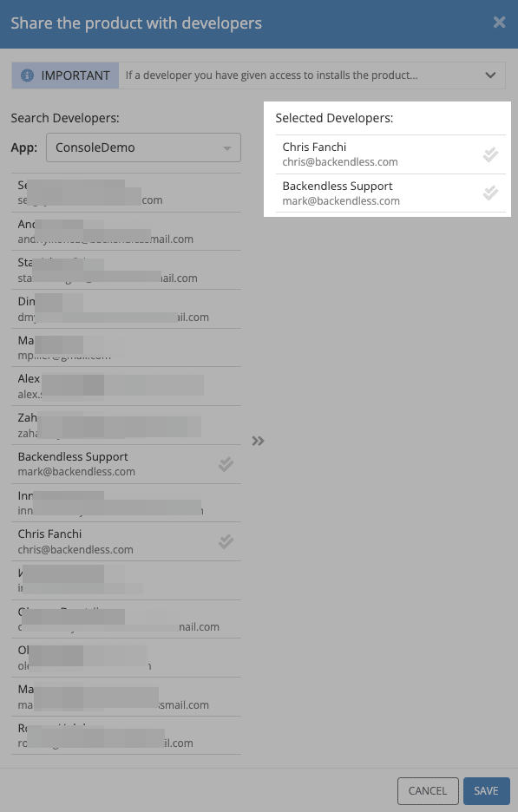Select developer starting with Din
518x812 pixels.
(x=126, y=309)
